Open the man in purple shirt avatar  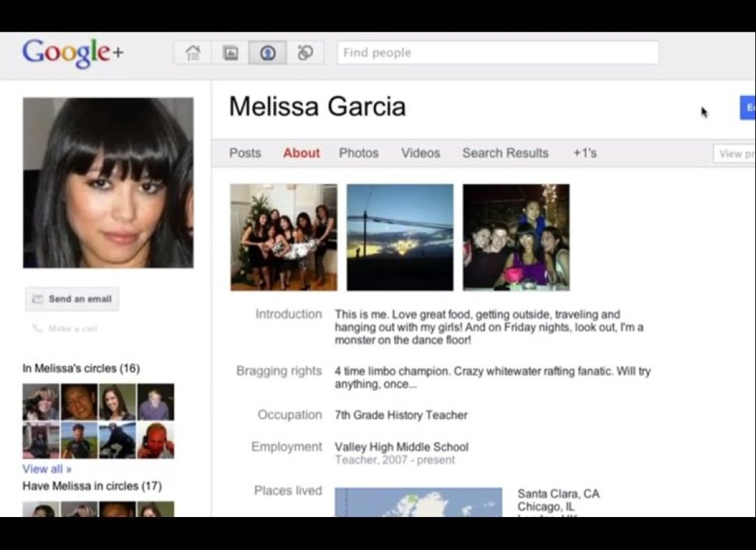(155, 402)
